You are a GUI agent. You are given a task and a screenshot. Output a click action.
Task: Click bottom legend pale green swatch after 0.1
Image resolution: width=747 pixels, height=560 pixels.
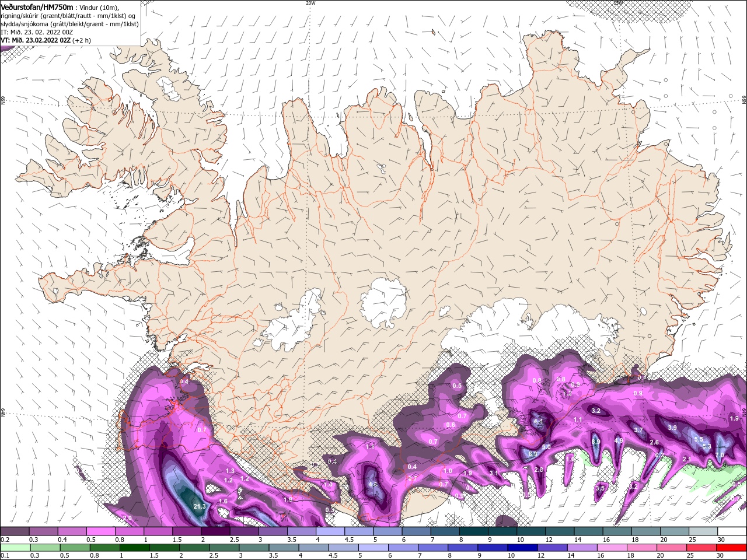click(15, 548)
